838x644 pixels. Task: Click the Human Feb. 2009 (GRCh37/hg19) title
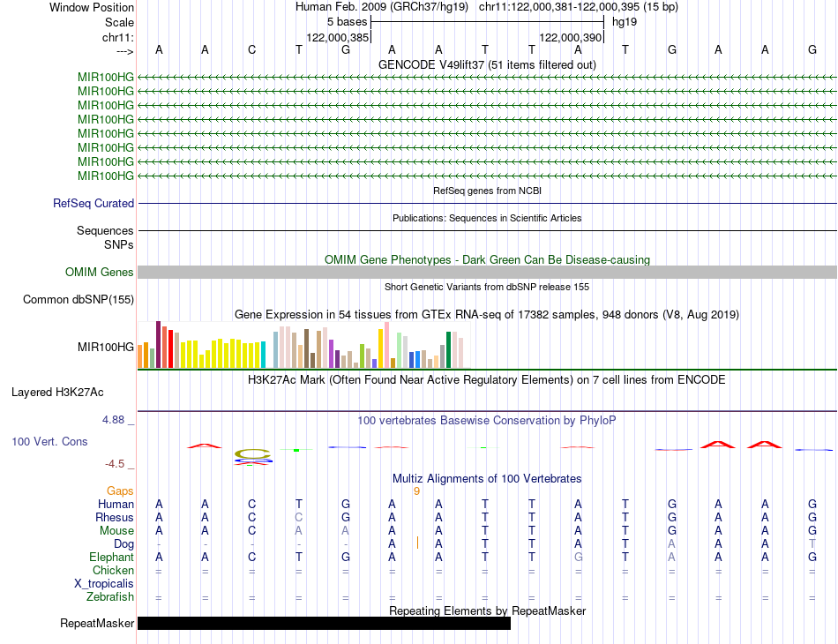(x=382, y=7)
